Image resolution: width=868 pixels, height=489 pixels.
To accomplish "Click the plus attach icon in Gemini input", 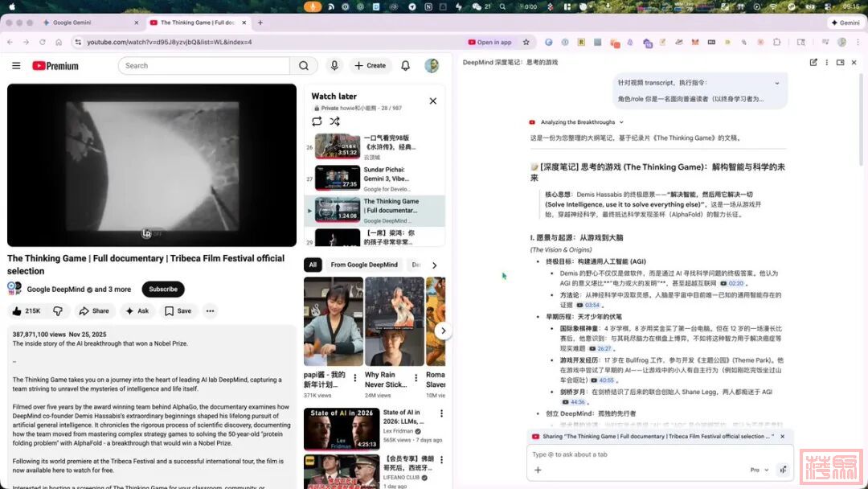I will click(538, 470).
